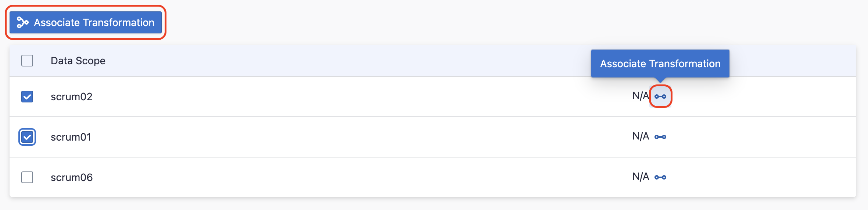Click the link icon in scrum06 row
Screen dimensions: 868x210
[660, 177]
